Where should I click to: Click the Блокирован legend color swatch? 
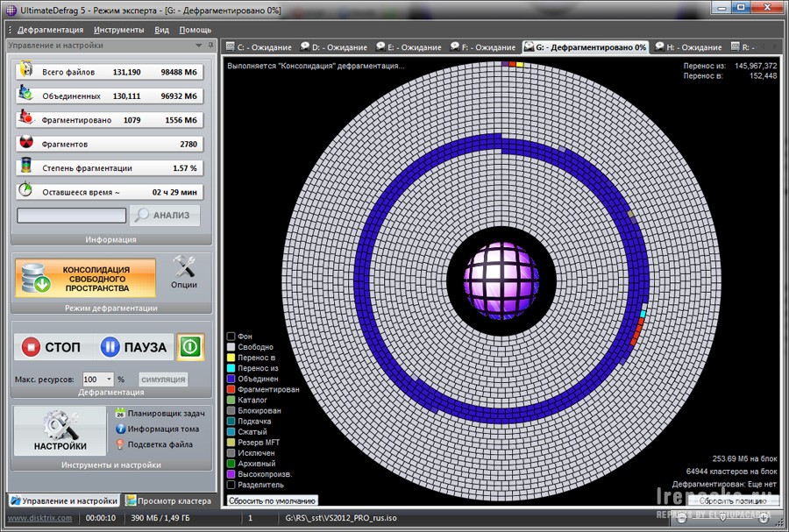pyautogui.click(x=231, y=410)
